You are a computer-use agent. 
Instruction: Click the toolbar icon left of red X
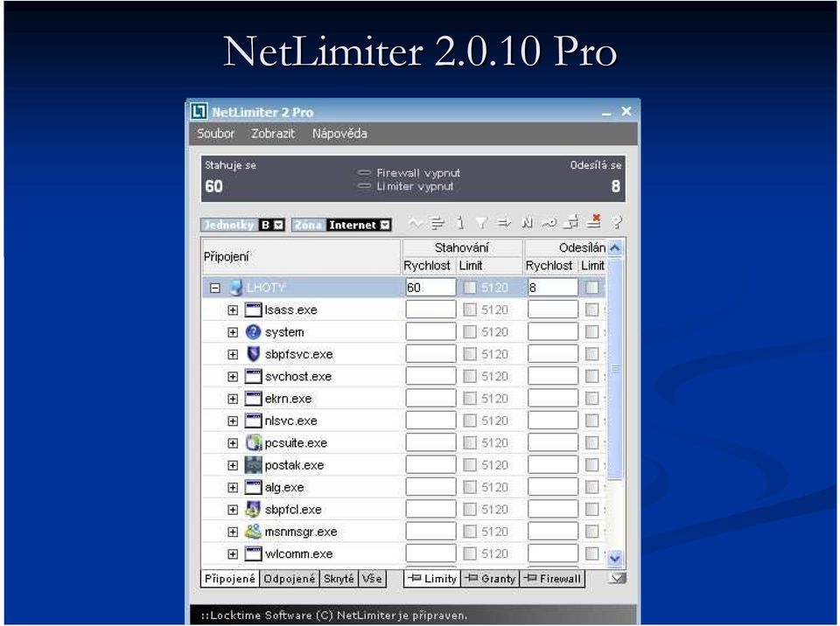[x=572, y=222]
